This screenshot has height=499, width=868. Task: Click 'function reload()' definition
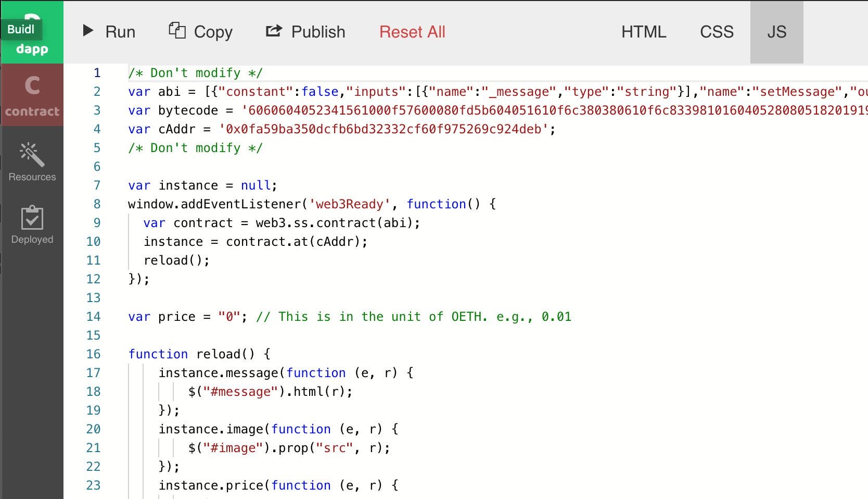click(x=199, y=354)
